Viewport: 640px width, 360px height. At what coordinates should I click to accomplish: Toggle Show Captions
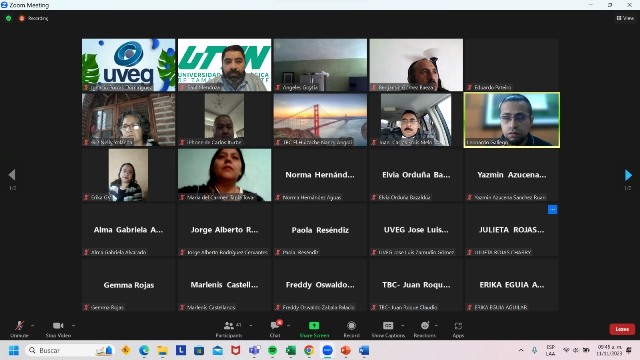tap(388, 329)
